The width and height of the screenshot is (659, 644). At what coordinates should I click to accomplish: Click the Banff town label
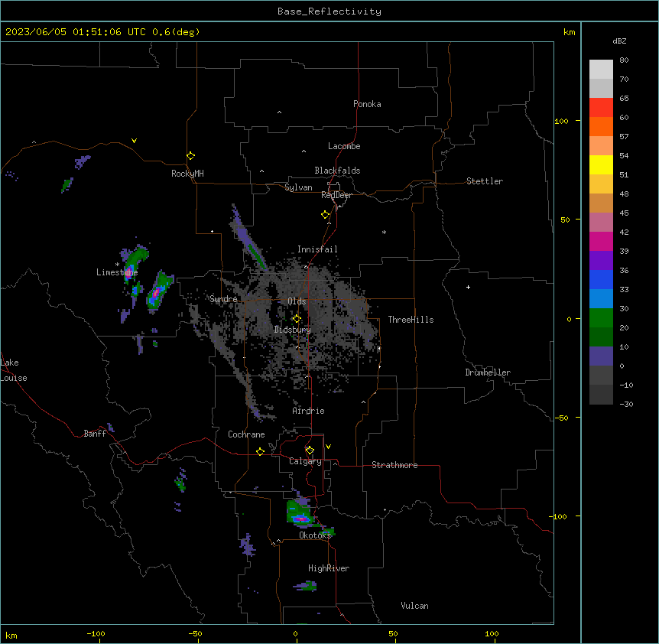click(x=95, y=434)
